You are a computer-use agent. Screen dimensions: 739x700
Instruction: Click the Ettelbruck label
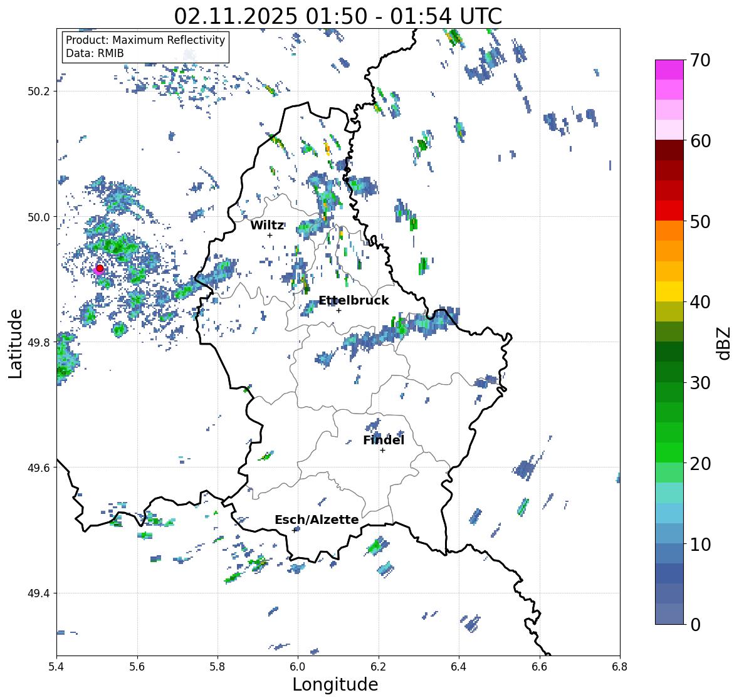pyautogui.click(x=354, y=301)
